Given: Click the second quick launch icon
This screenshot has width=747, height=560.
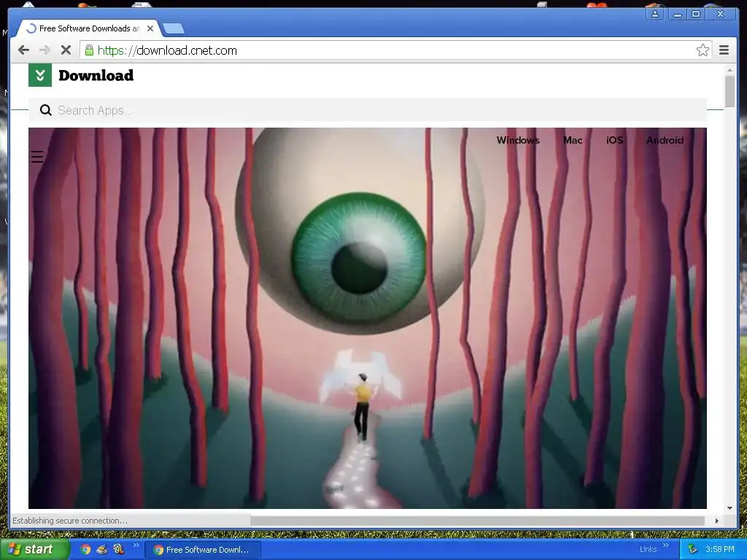Looking at the screenshot, I should click(101, 550).
